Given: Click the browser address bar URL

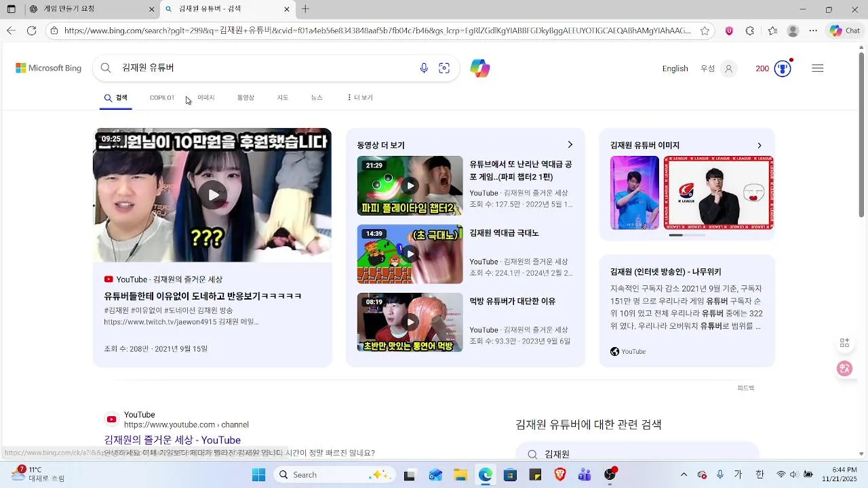Looking at the screenshot, I should click(x=377, y=30).
